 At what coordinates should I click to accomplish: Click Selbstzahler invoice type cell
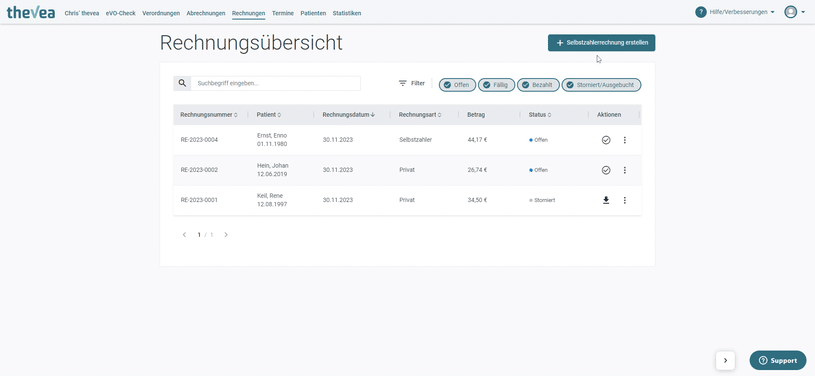415,140
